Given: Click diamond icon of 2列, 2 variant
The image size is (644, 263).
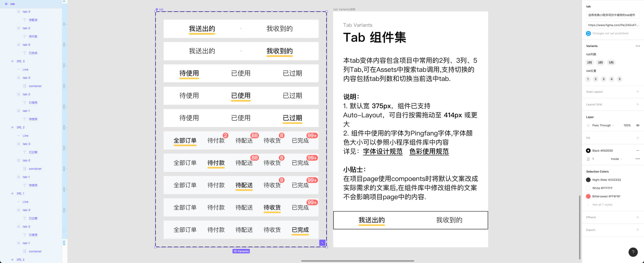Looking at the screenshot, I should [12, 260].
